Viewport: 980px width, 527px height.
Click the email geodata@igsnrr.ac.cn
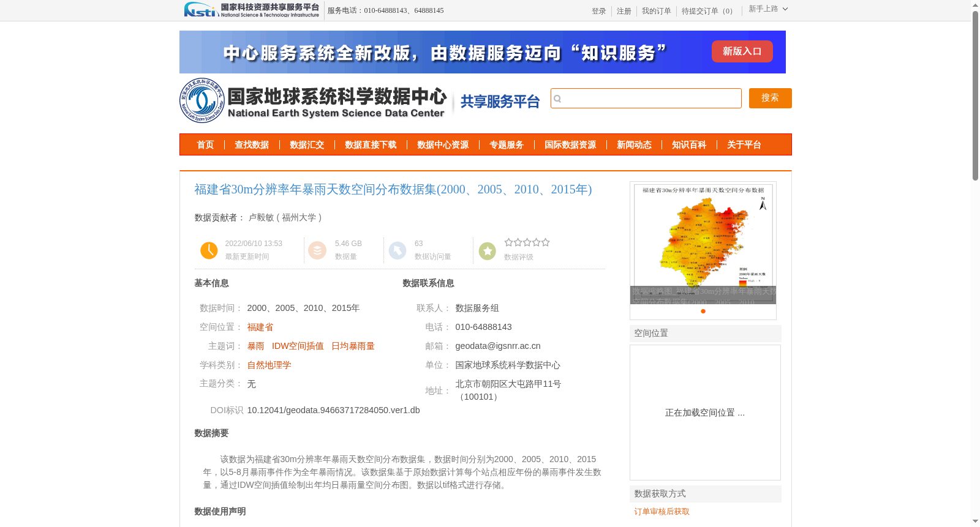coord(498,346)
